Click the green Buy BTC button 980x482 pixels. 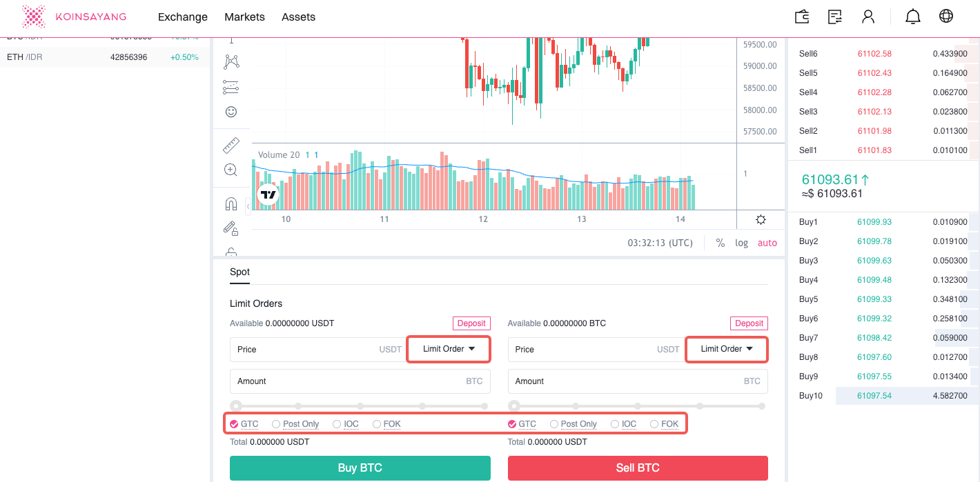360,468
